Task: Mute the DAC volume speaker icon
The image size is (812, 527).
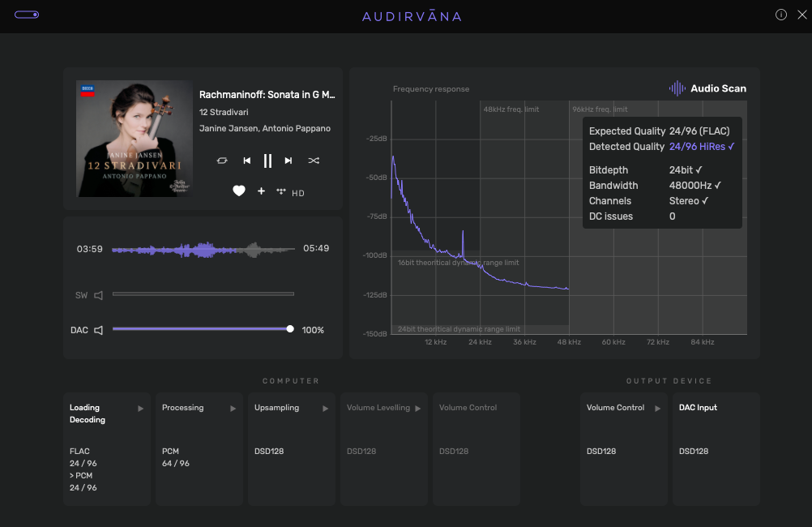Action: [98, 330]
